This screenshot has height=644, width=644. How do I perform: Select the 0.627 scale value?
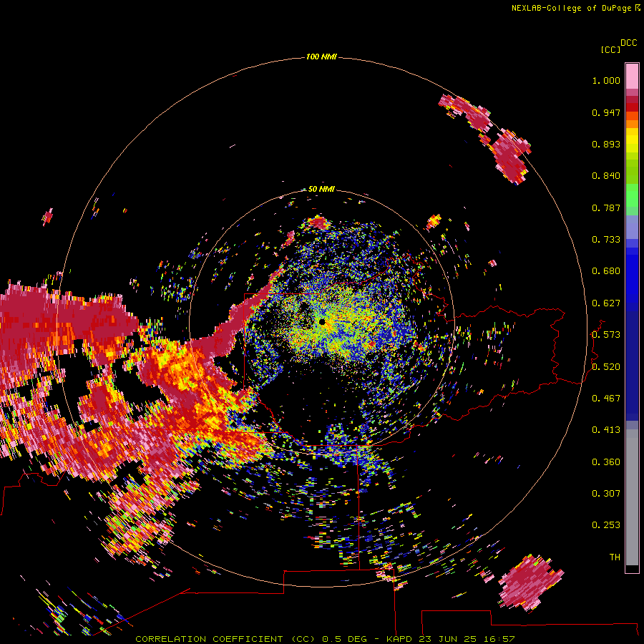pyautogui.click(x=606, y=303)
